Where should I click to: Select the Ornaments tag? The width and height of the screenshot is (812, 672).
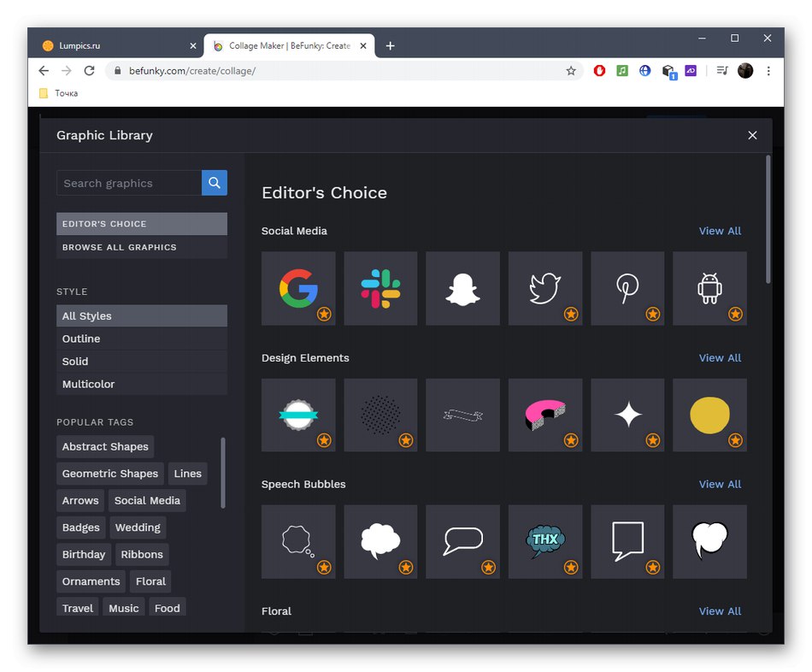pos(91,581)
